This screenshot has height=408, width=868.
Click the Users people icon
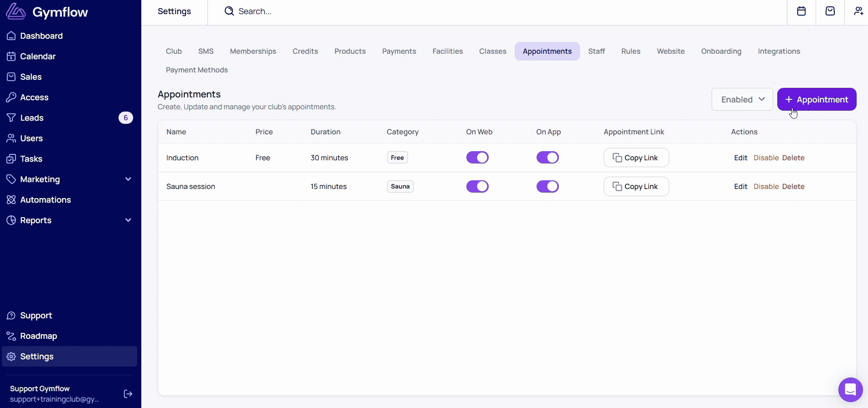tap(11, 138)
